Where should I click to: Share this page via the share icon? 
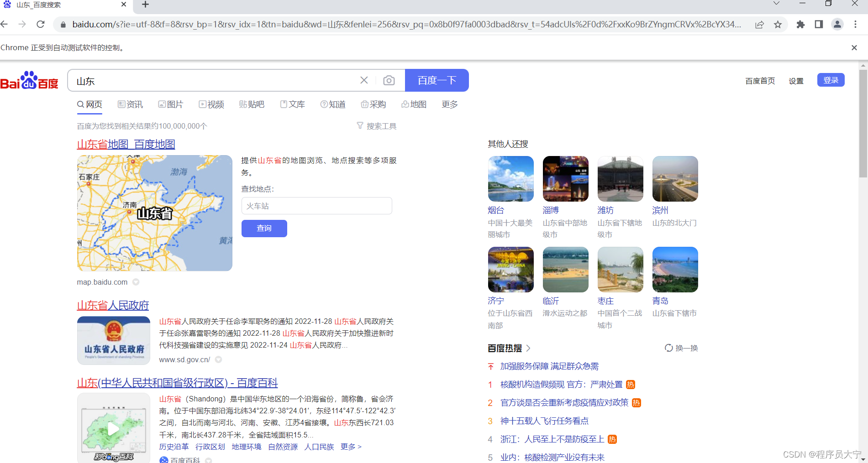(x=759, y=24)
